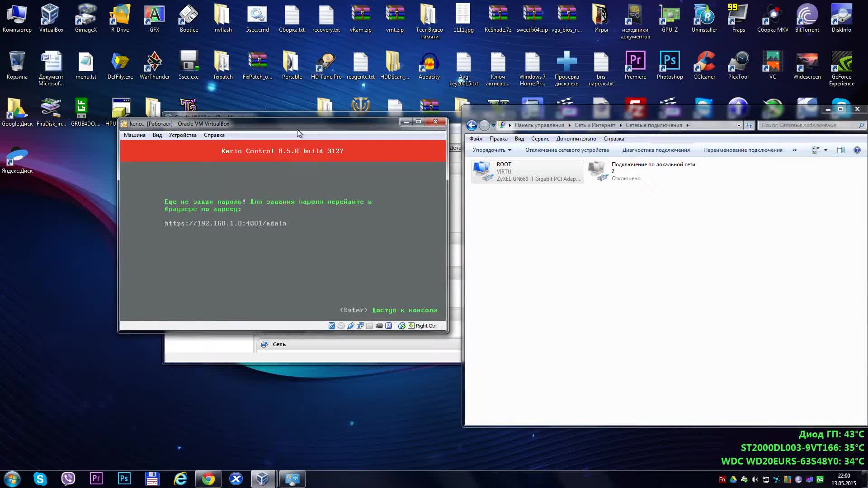Image resolution: width=868 pixels, height=488 pixels.
Task: Open Premiere Pro from the taskbar
Action: click(96, 479)
